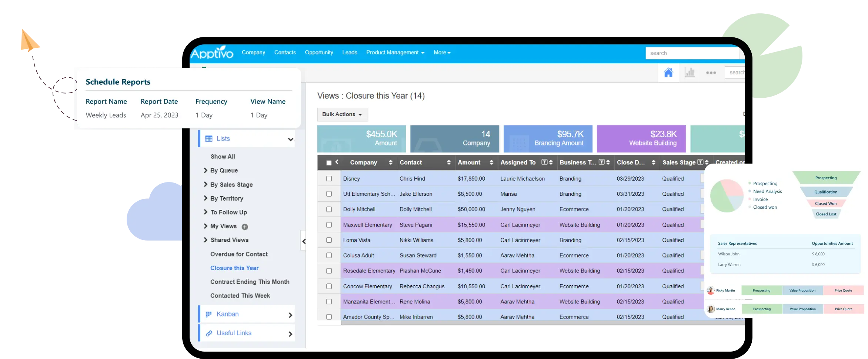Open the reports bar chart icon

(690, 73)
